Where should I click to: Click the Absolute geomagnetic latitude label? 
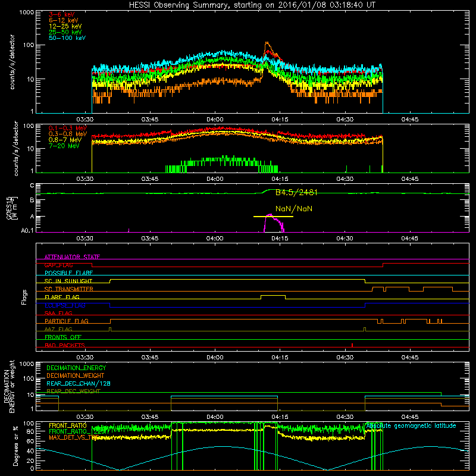tap(411, 426)
